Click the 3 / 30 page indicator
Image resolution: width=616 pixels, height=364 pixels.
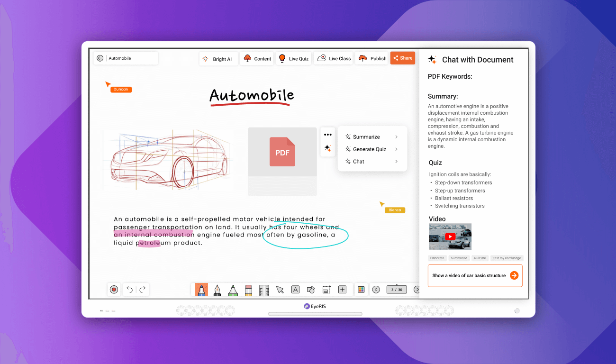(397, 290)
